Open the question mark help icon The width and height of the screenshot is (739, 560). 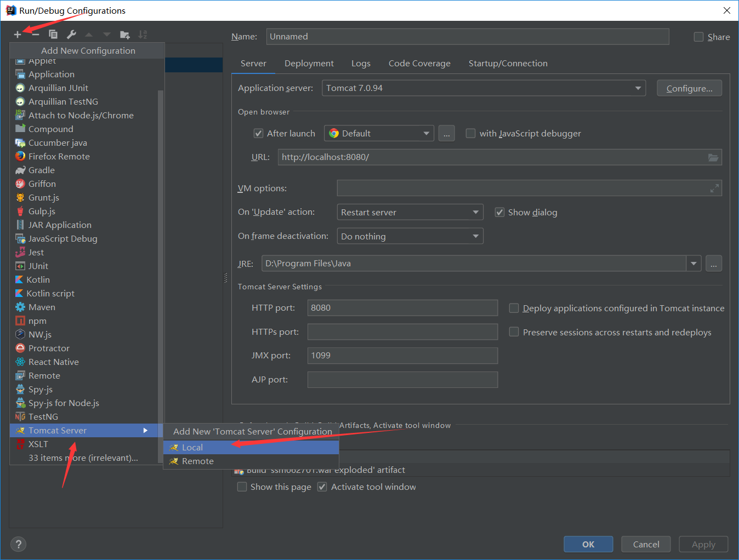[x=18, y=544]
